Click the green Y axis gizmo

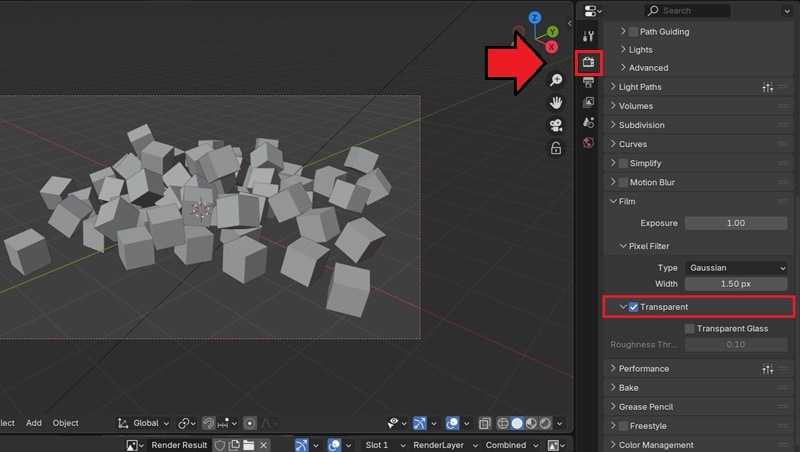(552, 32)
